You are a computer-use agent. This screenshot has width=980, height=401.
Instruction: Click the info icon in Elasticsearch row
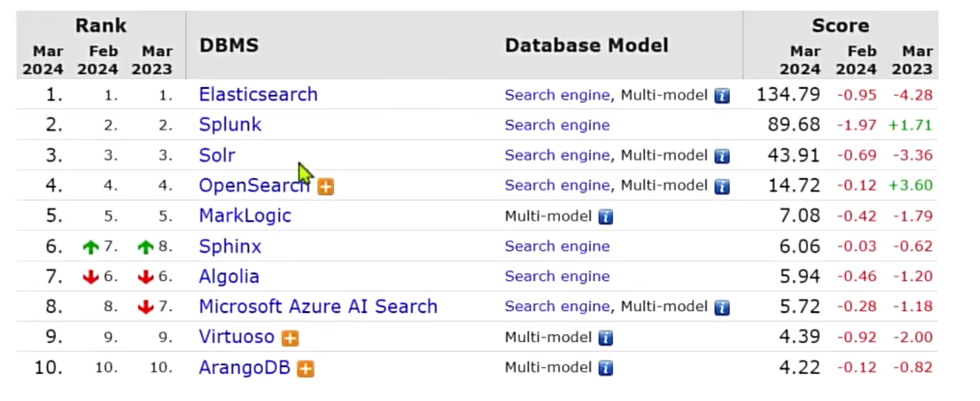coord(721,96)
